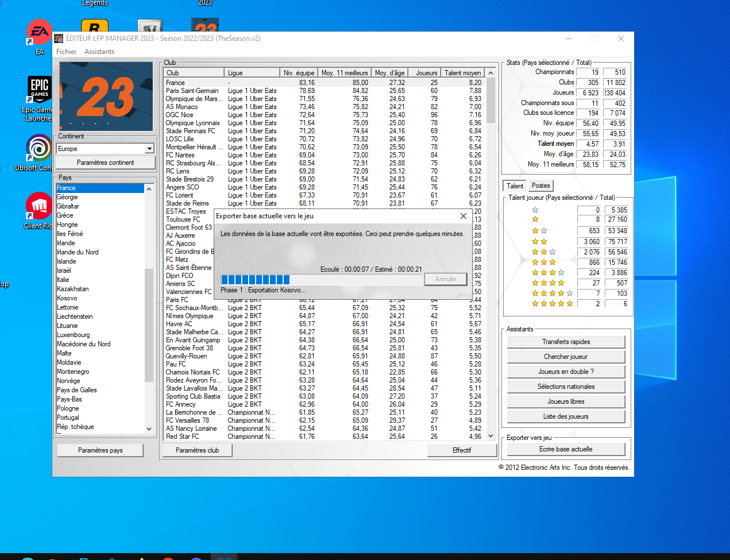Click the Paramètres continent button
This screenshot has height=560, width=730.
point(106,163)
